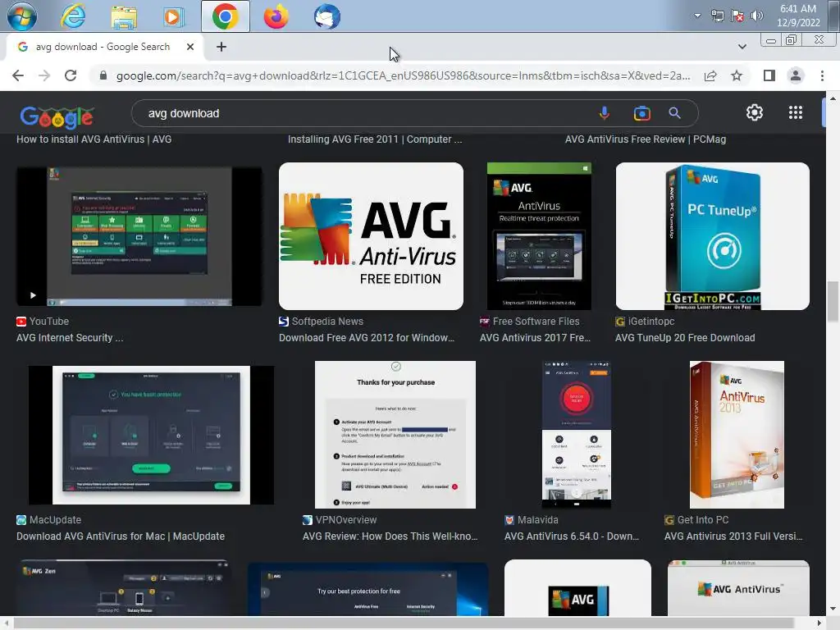Open Windows Media Player from taskbar
Screen dimensions: 840x630
173,16
